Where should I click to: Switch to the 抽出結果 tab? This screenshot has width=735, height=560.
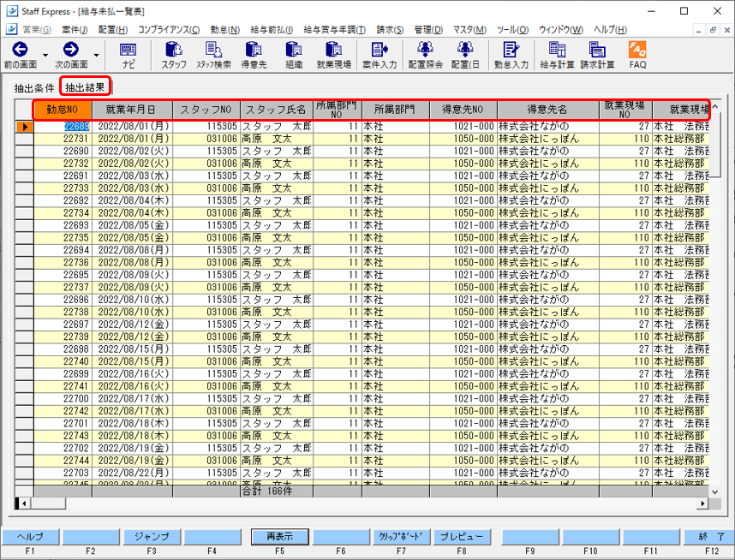(85, 86)
